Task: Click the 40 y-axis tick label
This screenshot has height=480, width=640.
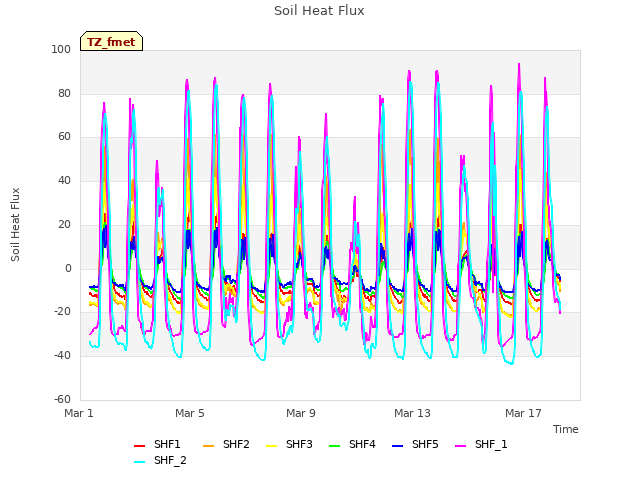Action: tap(64, 180)
